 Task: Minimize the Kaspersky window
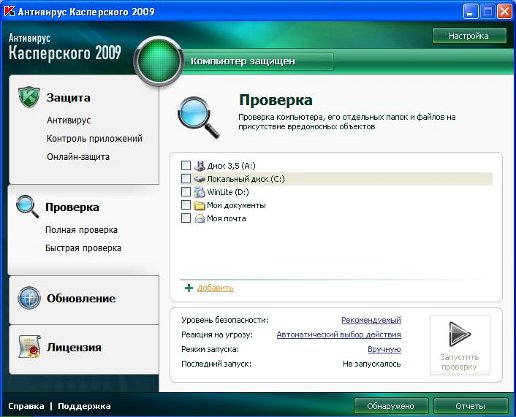(x=470, y=12)
